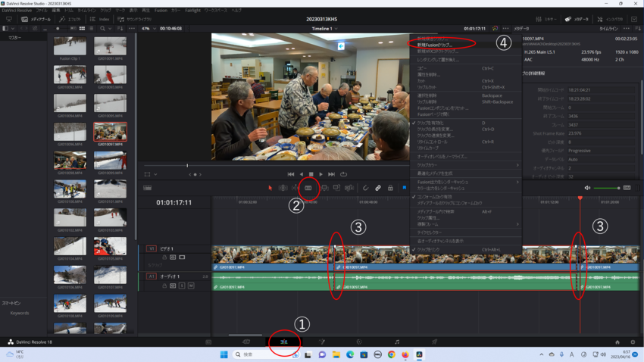Expand Clip Color submenu arrow
This screenshot has height=362, width=644.
[517, 165]
